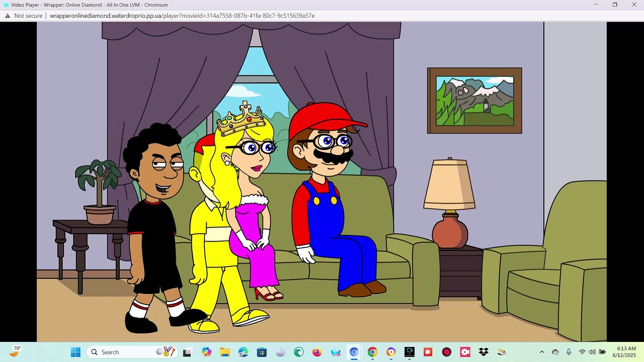Open File Explorer from the taskbar
This screenshot has height=362, width=644.
(224, 352)
